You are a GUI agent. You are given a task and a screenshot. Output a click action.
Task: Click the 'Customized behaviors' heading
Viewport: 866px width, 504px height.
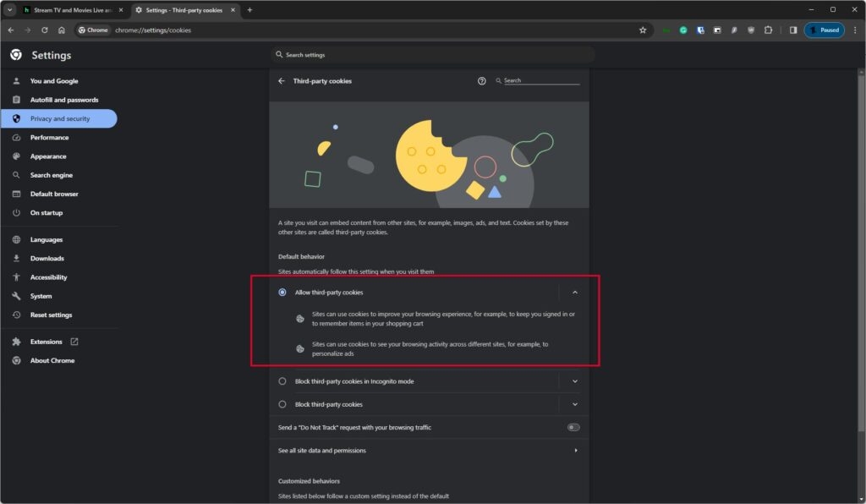coord(309,481)
